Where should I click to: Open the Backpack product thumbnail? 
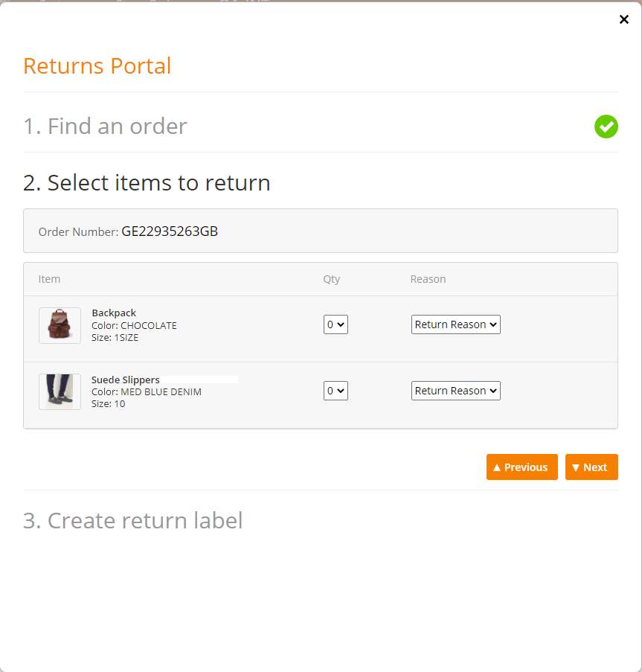(x=60, y=325)
